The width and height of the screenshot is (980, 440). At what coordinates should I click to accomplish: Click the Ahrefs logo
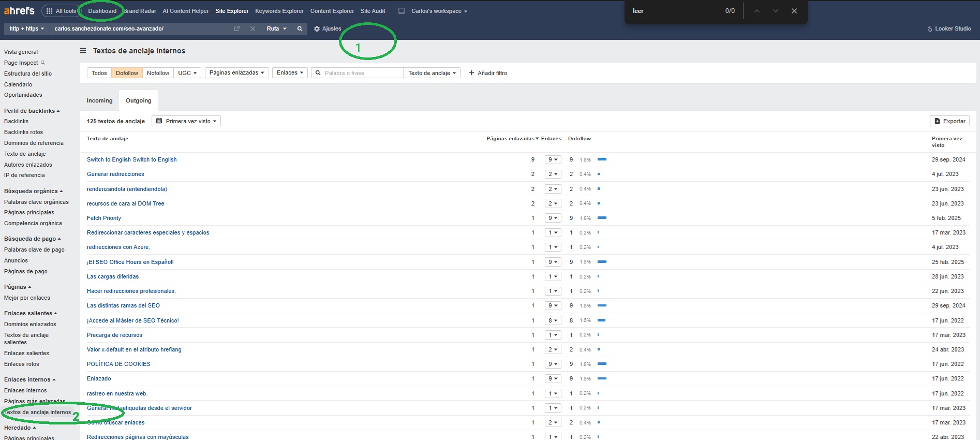click(x=19, y=10)
